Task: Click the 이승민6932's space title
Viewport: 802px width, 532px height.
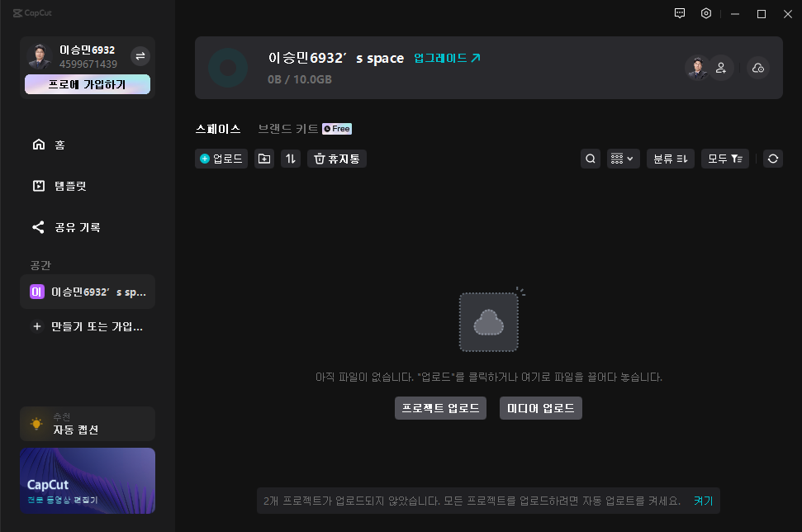Action: [x=336, y=58]
